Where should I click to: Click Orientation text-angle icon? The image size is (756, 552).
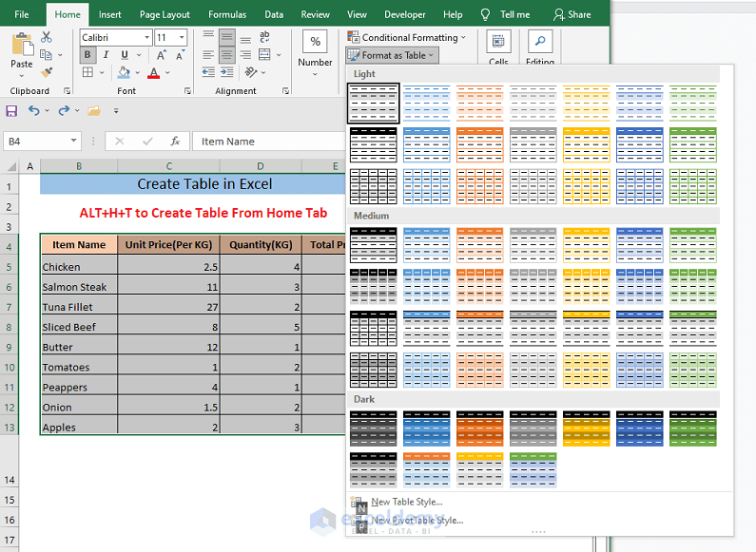[x=251, y=72]
